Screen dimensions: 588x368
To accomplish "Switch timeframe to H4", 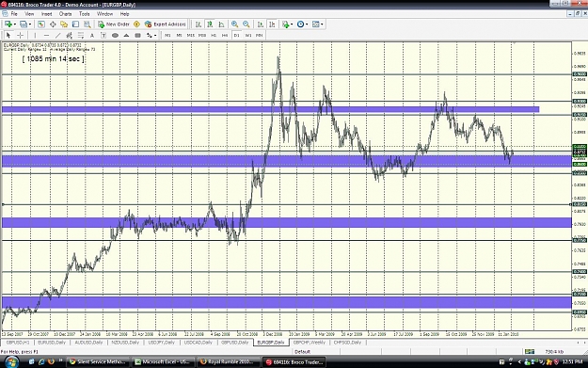I will tap(225, 35).
